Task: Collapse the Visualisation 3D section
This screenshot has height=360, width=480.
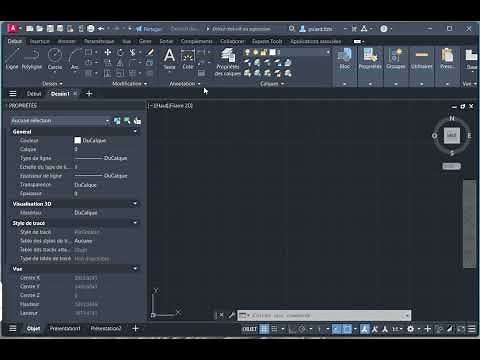Action: 135,204
